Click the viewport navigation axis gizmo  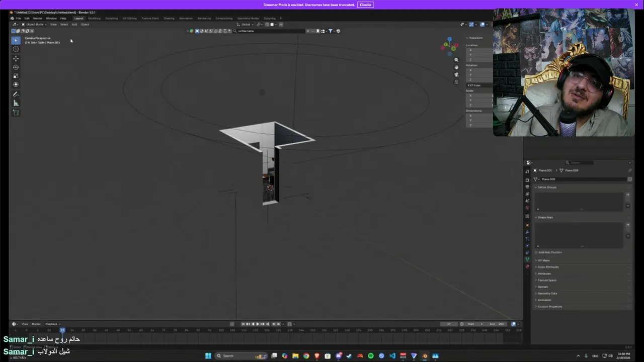(449, 46)
